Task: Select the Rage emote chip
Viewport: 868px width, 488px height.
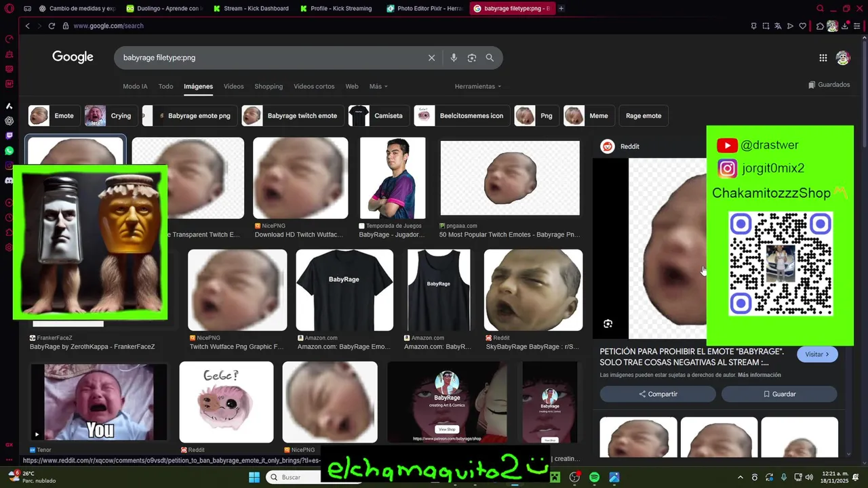Action: (643, 116)
